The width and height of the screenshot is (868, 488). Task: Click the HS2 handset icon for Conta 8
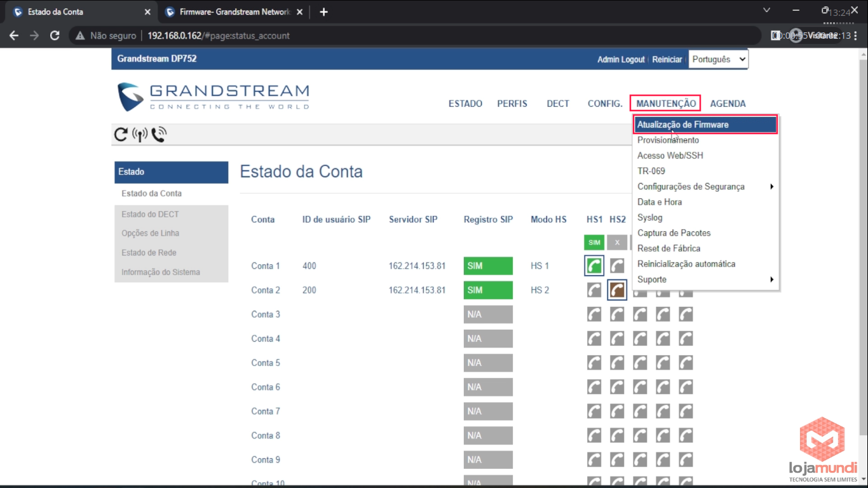(x=617, y=435)
